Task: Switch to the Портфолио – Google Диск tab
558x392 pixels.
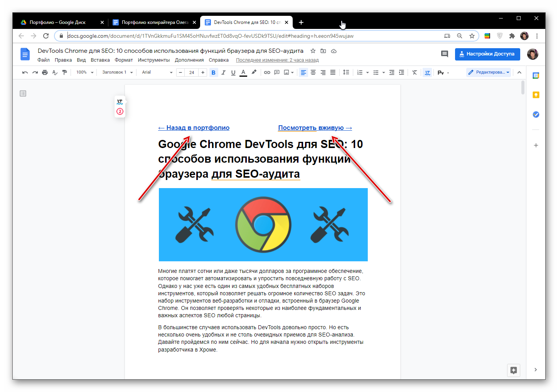Action: pos(58,22)
